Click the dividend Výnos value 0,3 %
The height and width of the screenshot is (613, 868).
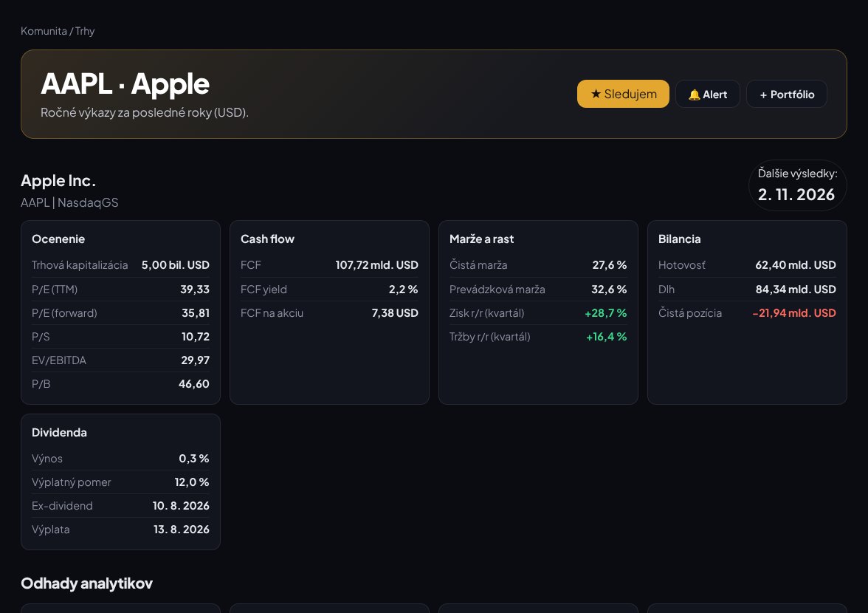193,459
